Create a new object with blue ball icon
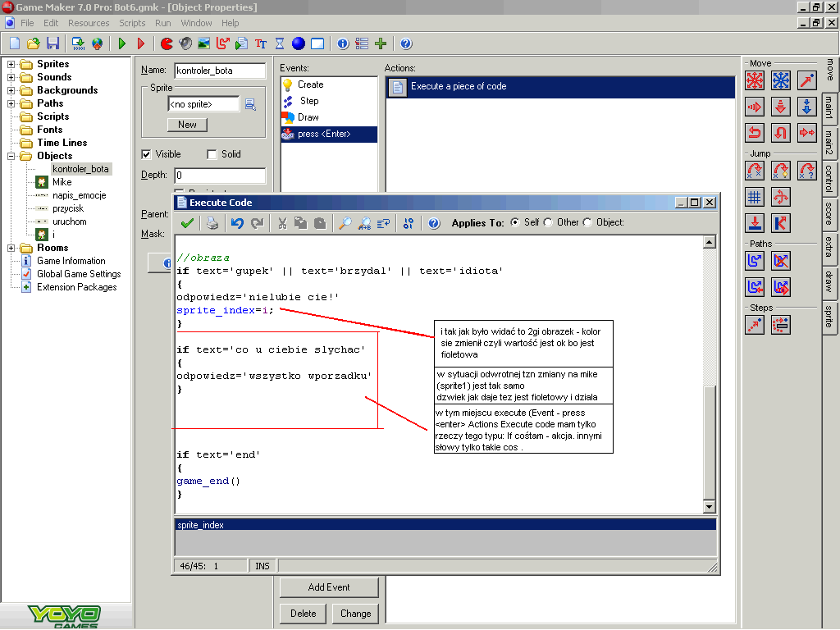This screenshot has width=840, height=630. pos(298,43)
